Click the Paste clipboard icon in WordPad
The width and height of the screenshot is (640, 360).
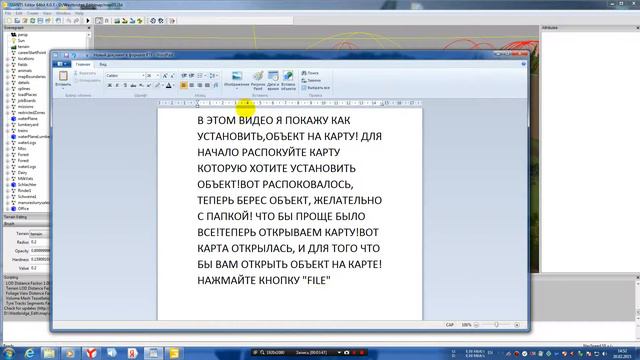63,76
